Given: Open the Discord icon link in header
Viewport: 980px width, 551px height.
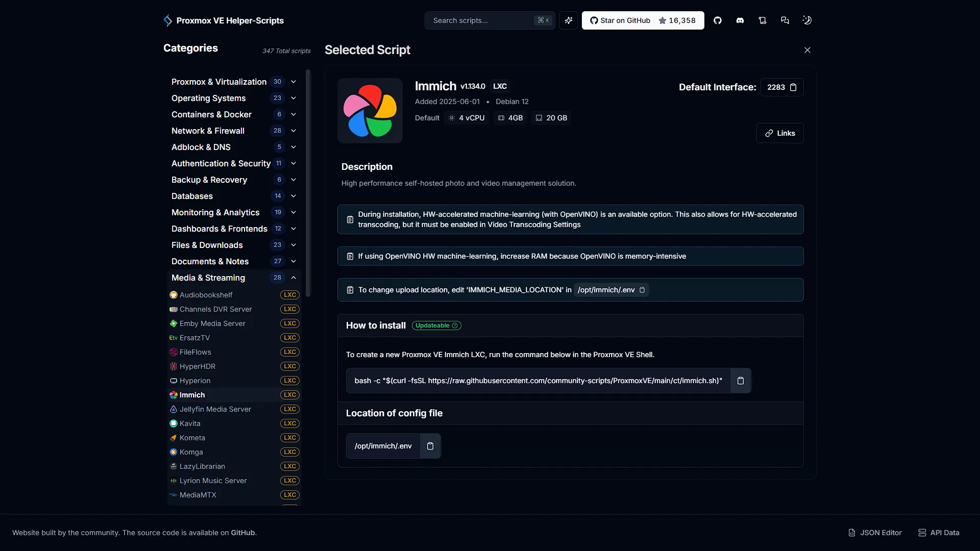Looking at the screenshot, I should [740, 20].
